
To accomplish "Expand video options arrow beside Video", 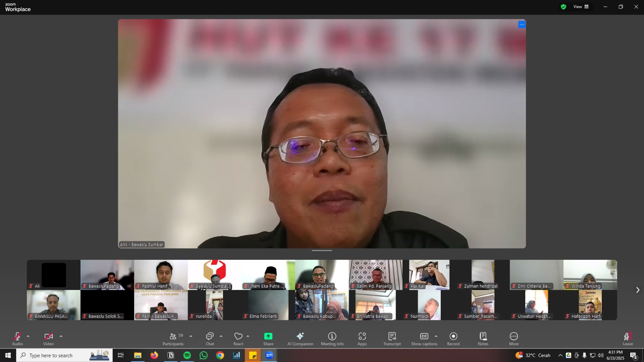I will point(61,336).
